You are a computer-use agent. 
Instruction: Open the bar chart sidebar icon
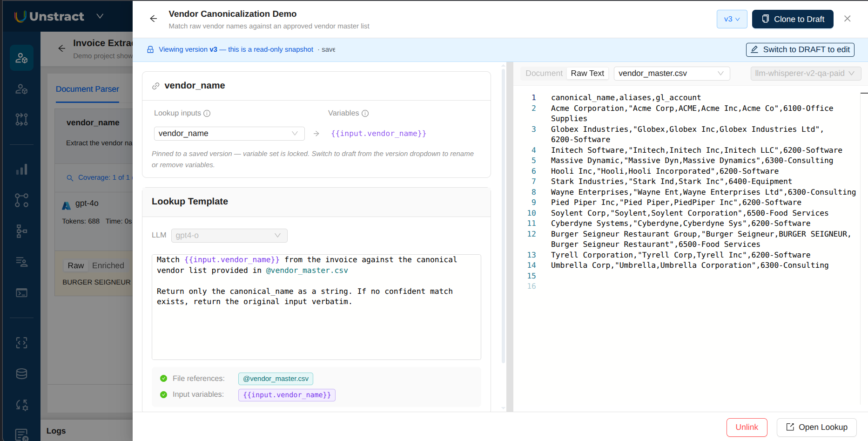21,170
